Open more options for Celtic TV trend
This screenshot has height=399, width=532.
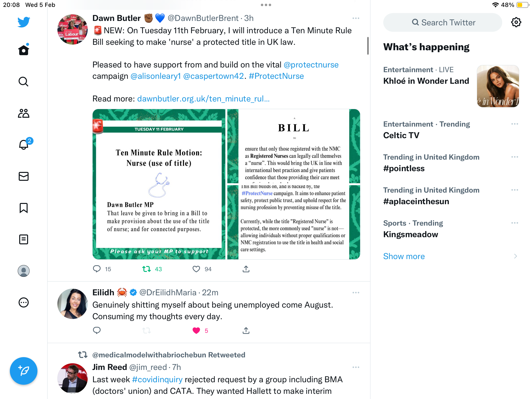pyautogui.click(x=515, y=124)
